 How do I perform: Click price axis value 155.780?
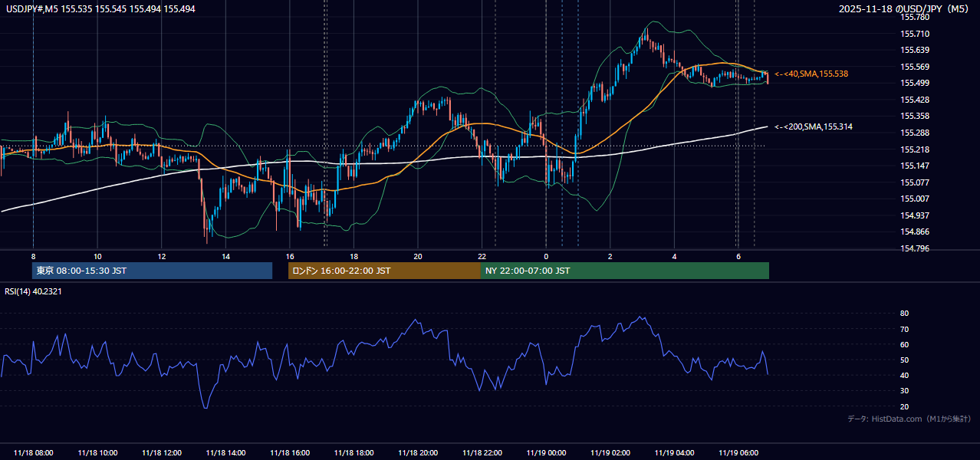[x=915, y=17]
